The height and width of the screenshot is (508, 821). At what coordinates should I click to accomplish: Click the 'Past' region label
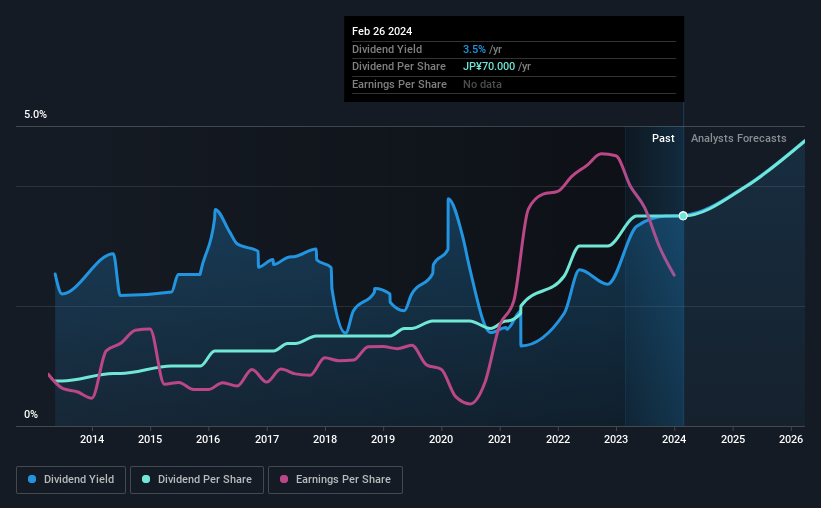(663, 138)
